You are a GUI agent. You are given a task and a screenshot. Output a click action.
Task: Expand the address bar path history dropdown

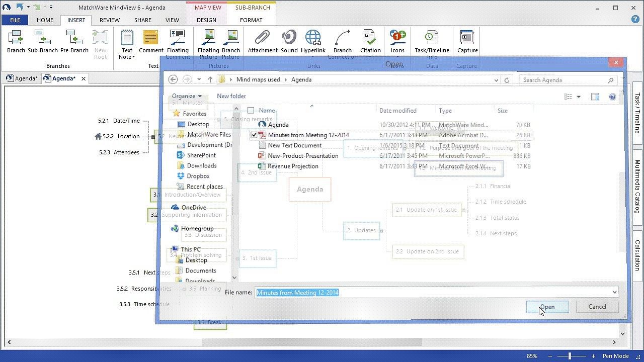(x=497, y=80)
